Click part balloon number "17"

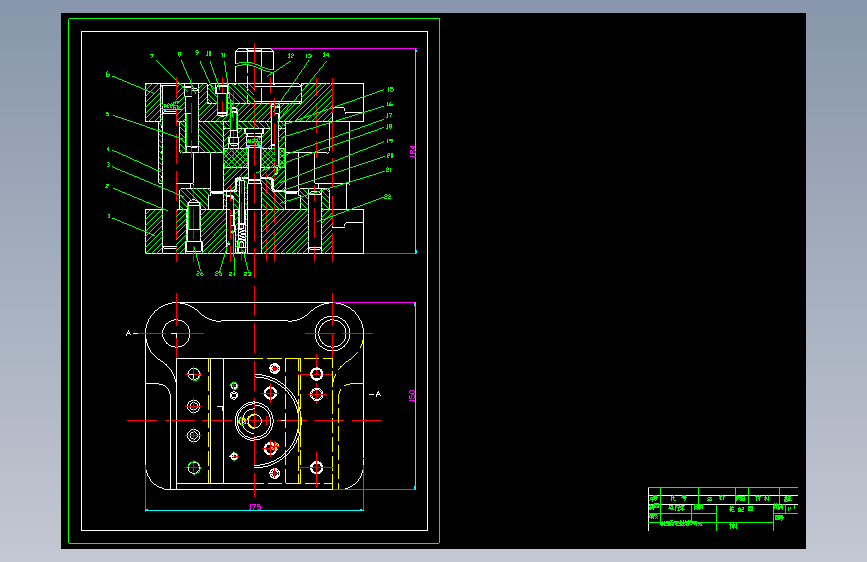389,115
